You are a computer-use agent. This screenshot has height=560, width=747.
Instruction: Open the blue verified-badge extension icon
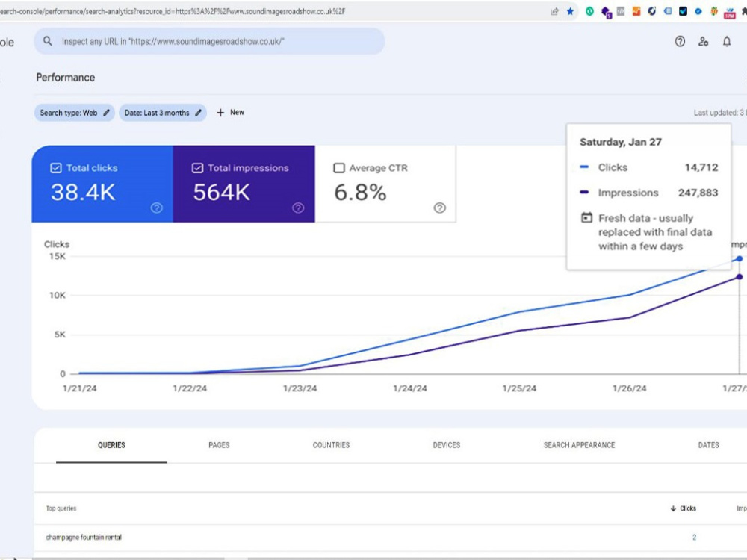[698, 11]
